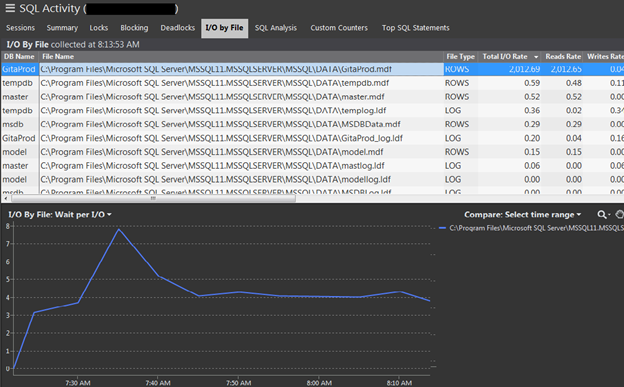Switch to the Sessions tab
Viewport: 624px width, 387px height.
coord(20,28)
